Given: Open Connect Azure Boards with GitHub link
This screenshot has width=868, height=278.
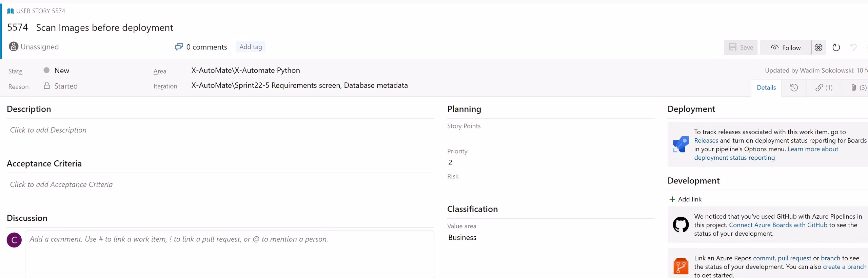Looking at the screenshot, I should (x=778, y=225).
